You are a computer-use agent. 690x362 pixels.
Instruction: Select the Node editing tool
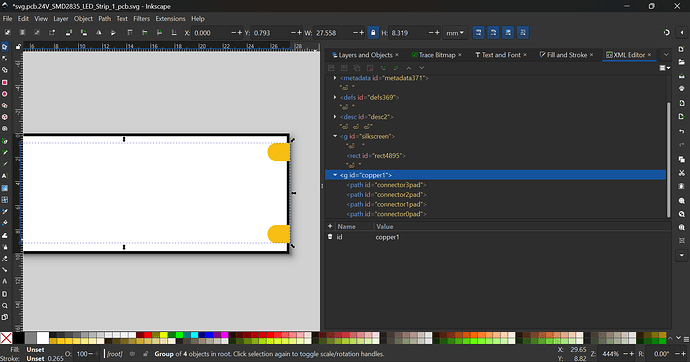(x=5, y=59)
